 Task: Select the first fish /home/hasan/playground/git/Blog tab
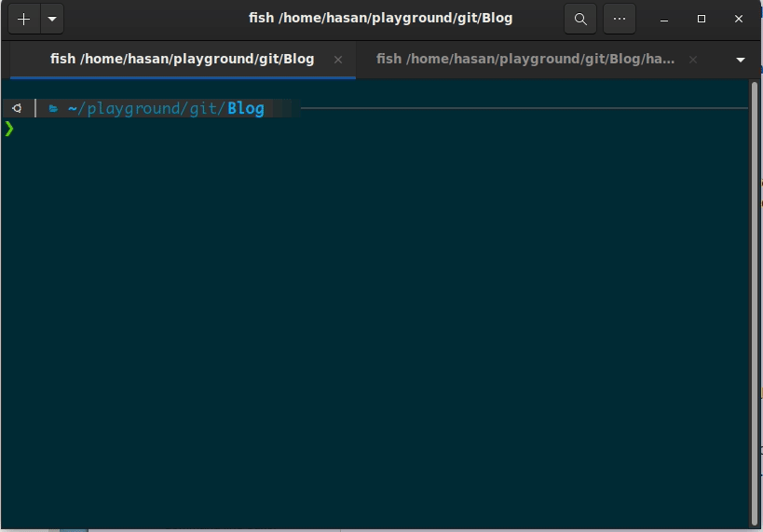[x=183, y=60]
